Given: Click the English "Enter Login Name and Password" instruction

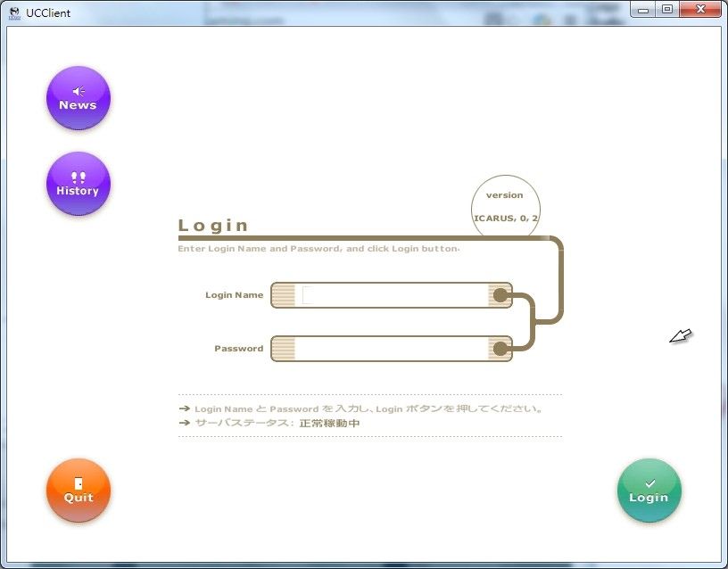Looking at the screenshot, I should point(318,249).
